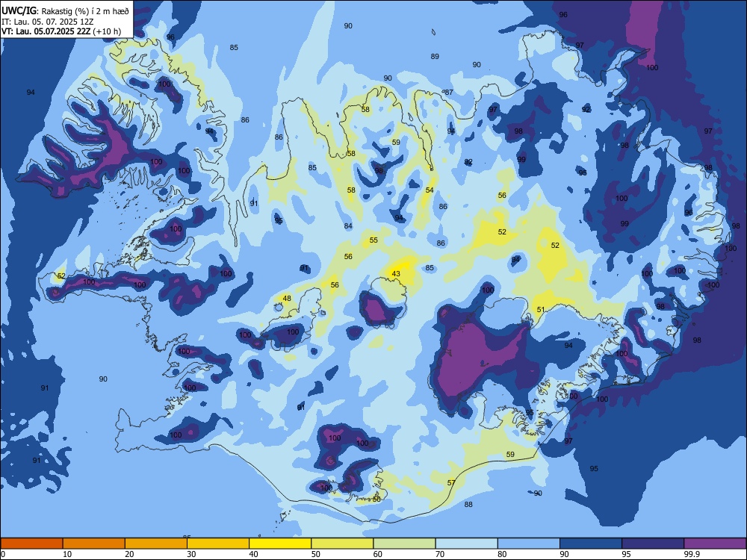Select the 80–90 light blue legend swatch
Image resolution: width=747 pixels, height=560 pixels.
coord(529,544)
